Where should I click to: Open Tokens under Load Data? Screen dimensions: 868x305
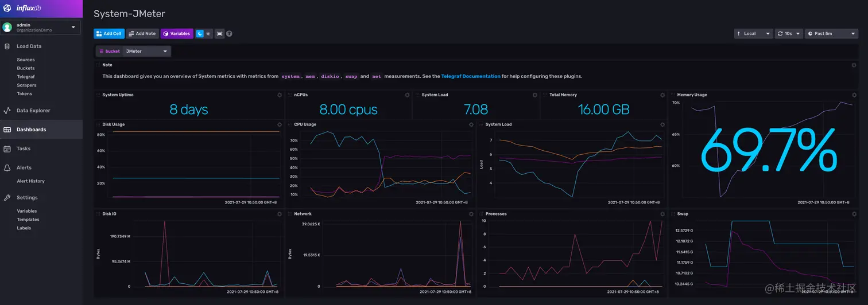pyautogui.click(x=25, y=93)
